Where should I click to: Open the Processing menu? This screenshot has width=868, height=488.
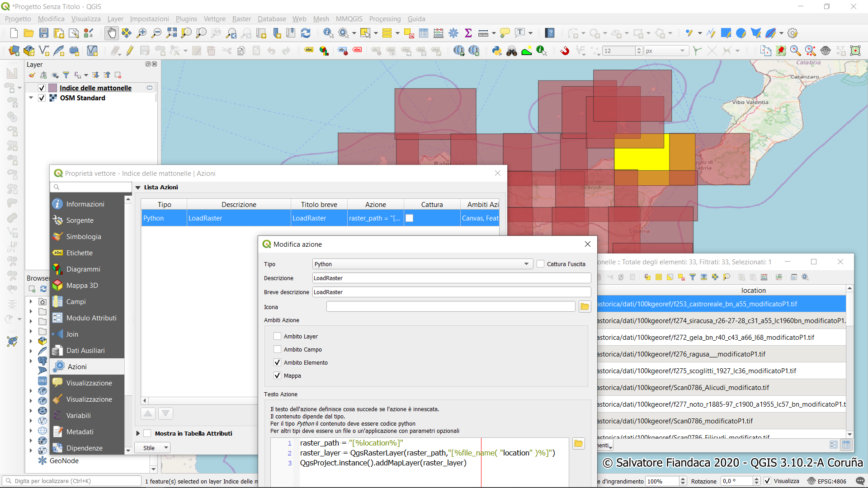click(385, 19)
